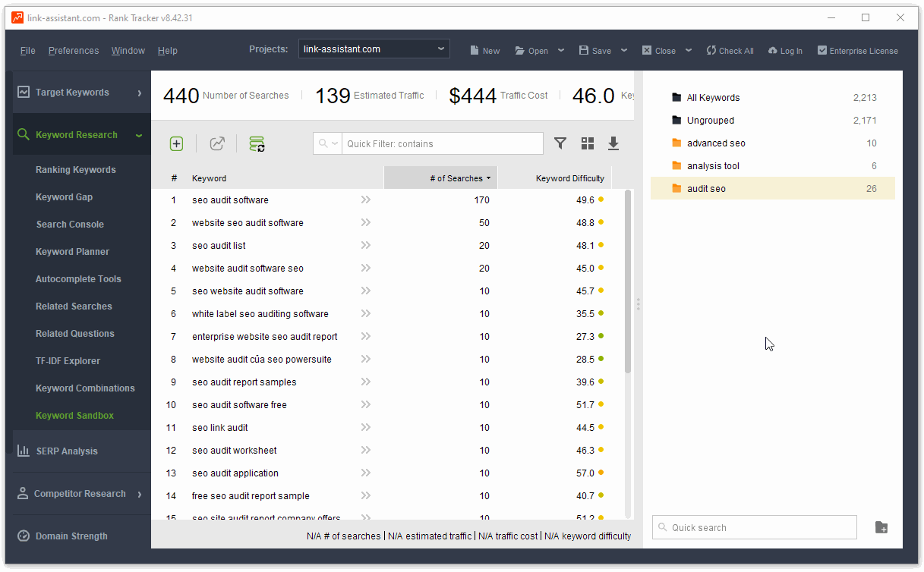Expand the Close button dropdown arrow
Image resolution: width=924 pixels, height=572 pixels.
(689, 50)
